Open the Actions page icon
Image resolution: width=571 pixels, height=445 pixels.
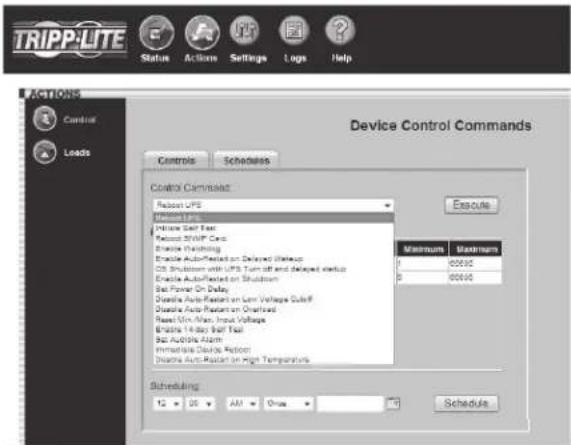[202, 33]
